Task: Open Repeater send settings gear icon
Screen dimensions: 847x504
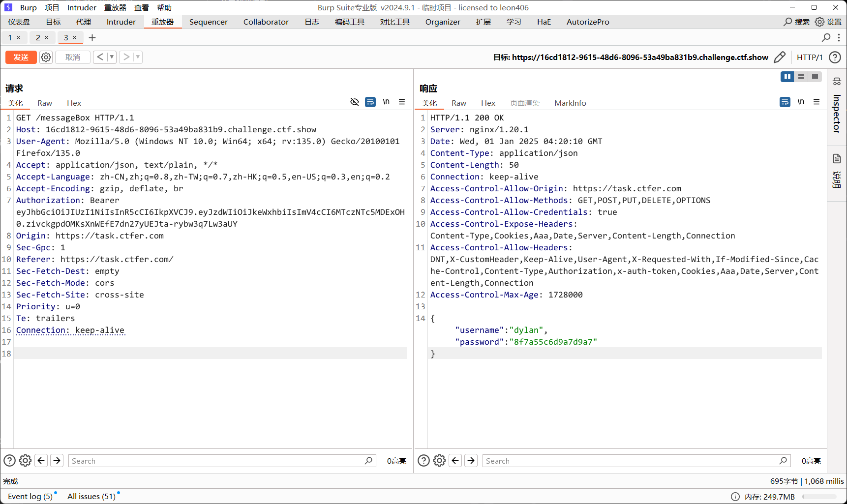Action: pyautogui.click(x=46, y=58)
